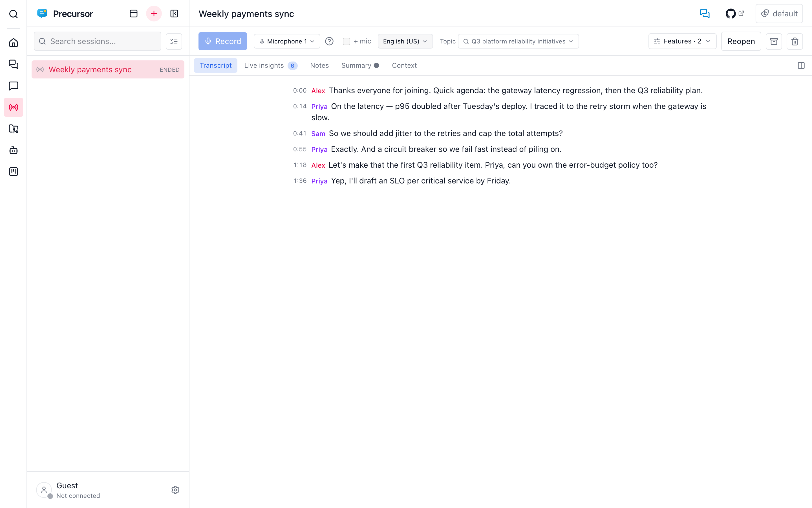Collapse the sidebar panel
Screen dimensions: 812x508
tap(174, 14)
